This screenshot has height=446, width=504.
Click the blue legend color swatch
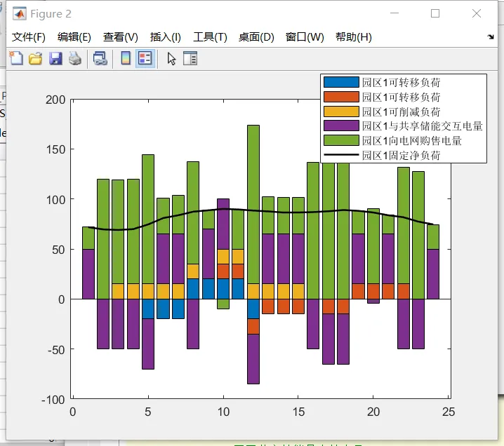click(341, 82)
